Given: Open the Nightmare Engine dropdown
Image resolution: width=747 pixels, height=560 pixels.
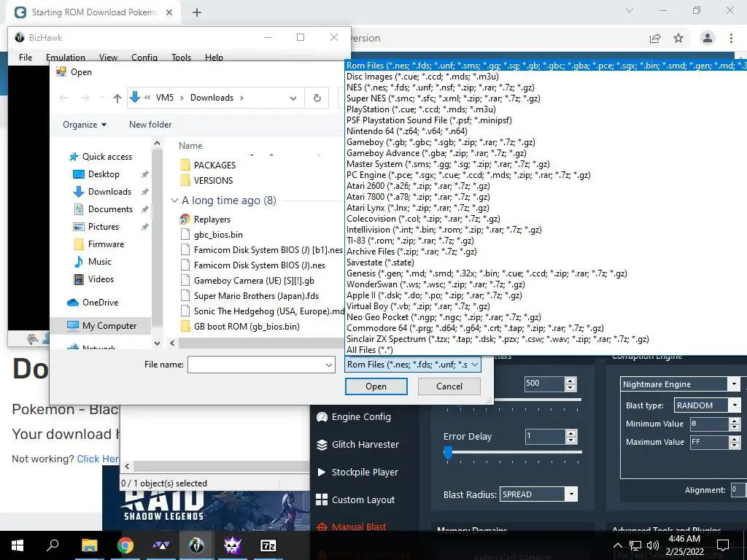Looking at the screenshot, I should (x=734, y=384).
